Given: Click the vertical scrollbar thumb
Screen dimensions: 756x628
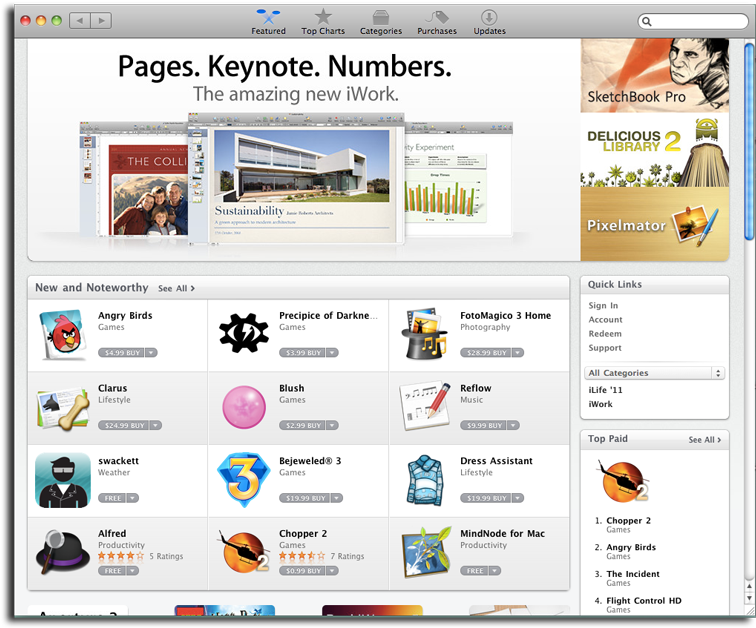Looking at the screenshot, I should 749,140.
